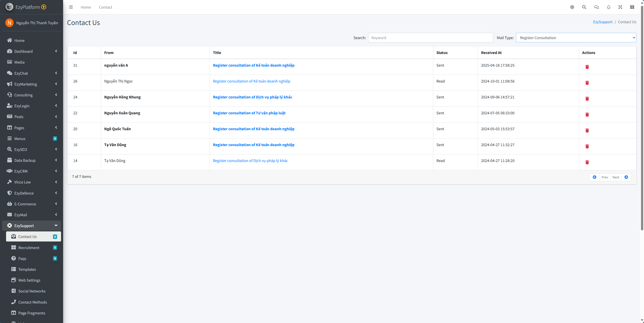Toggle fullscreen expand icon
Screen dimensions: 644x323
tap(620, 7)
